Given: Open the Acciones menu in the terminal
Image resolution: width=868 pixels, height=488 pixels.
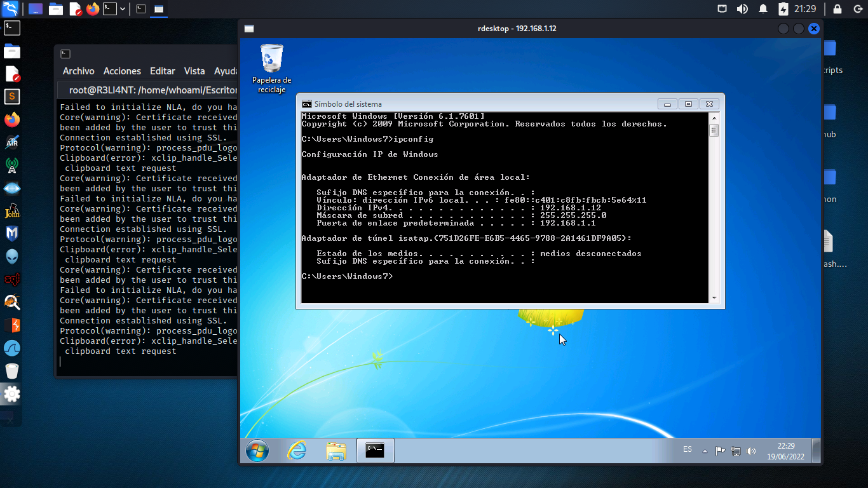Looking at the screenshot, I should pos(122,71).
